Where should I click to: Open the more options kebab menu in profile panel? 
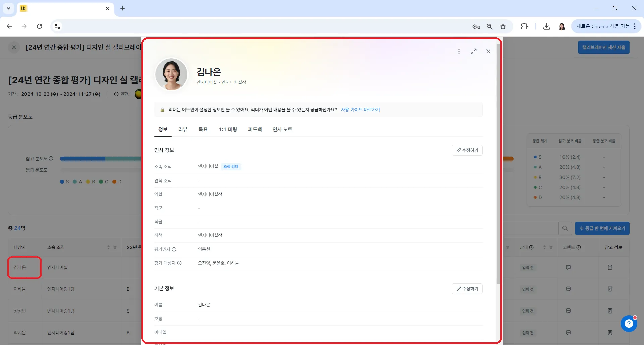pyautogui.click(x=459, y=51)
